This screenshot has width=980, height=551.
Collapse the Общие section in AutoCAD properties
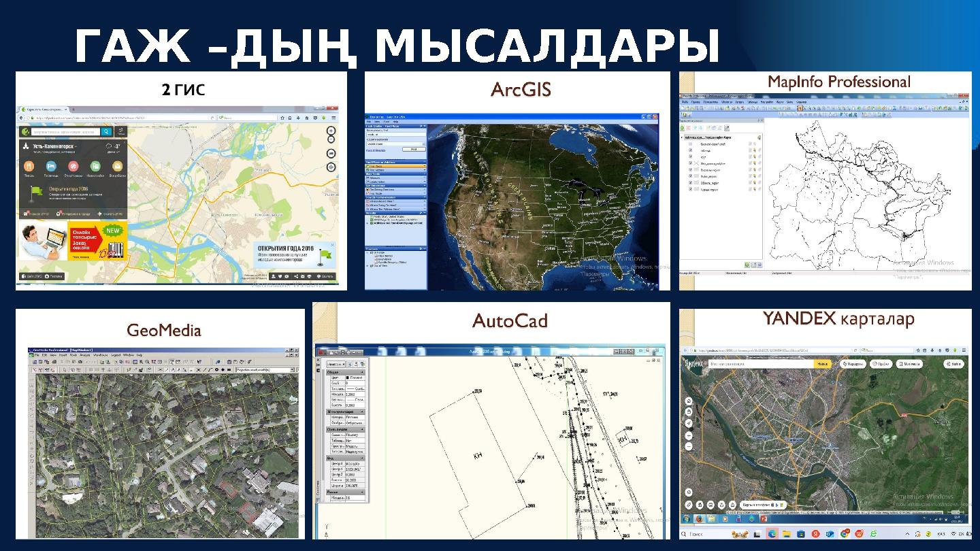click(x=362, y=372)
